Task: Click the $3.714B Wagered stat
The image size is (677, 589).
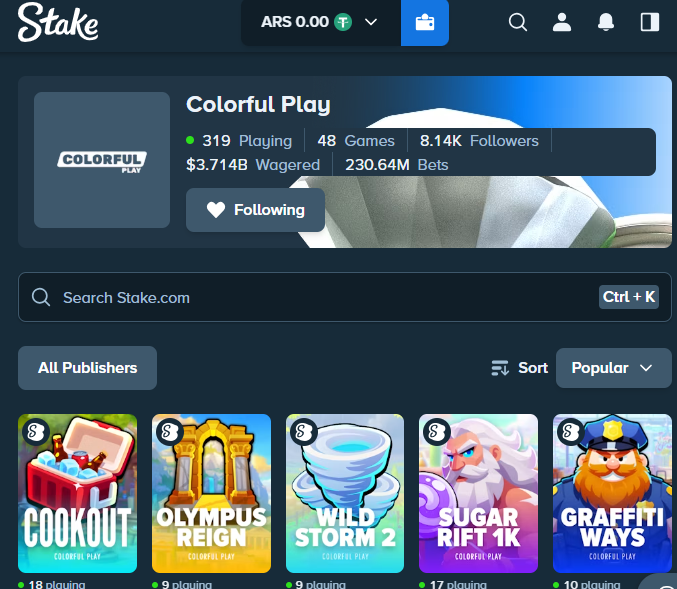Action: coord(253,165)
